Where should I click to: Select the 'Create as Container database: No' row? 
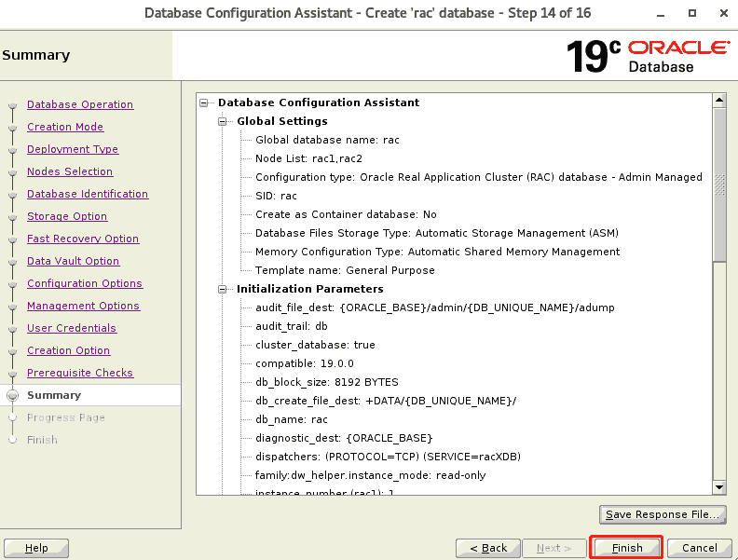tap(346, 214)
